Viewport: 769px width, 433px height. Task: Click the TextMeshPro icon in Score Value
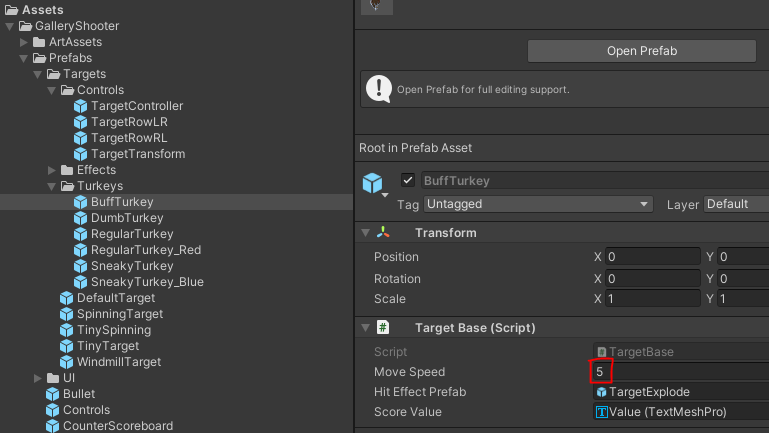point(602,412)
